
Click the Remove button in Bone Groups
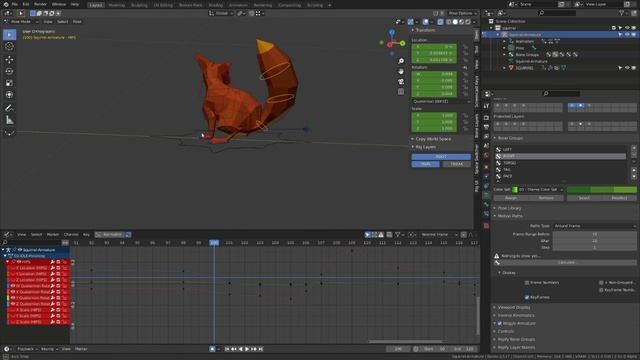click(x=546, y=198)
